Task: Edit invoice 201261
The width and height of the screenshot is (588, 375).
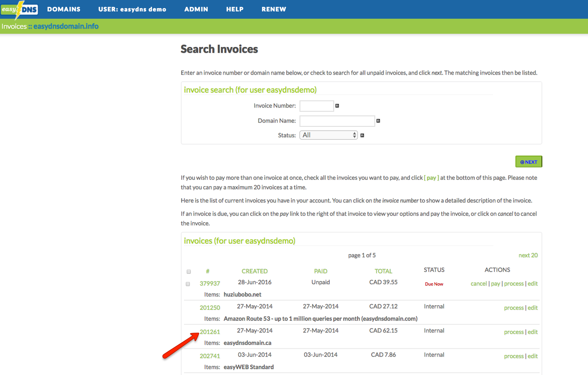Action: point(533,332)
